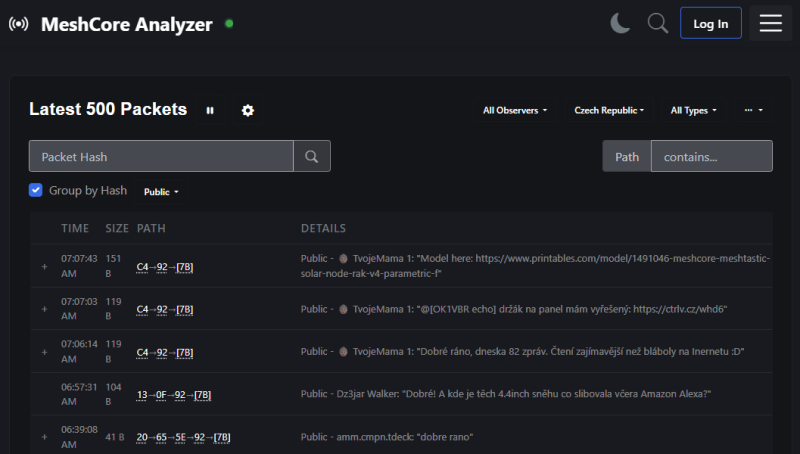Click the path contains input field
The width and height of the screenshot is (800, 454).
(711, 156)
